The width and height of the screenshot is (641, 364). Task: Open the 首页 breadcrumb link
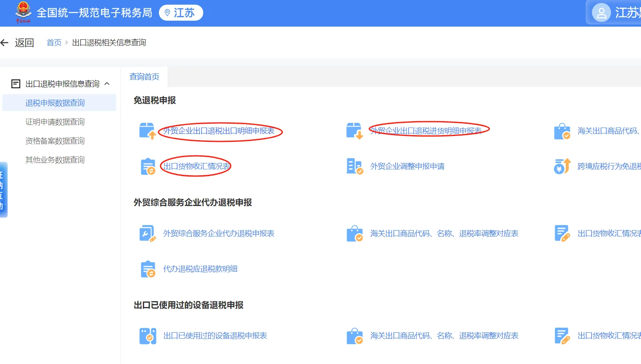click(54, 42)
